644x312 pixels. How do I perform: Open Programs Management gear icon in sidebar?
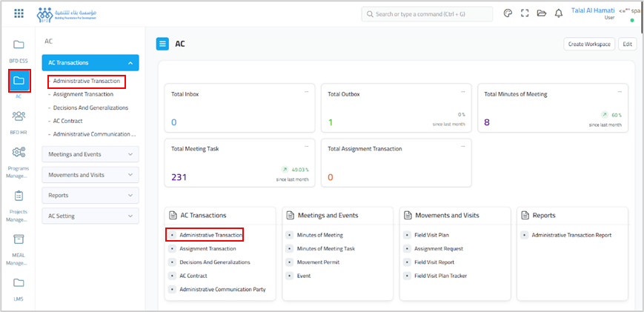(x=19, y=153)
